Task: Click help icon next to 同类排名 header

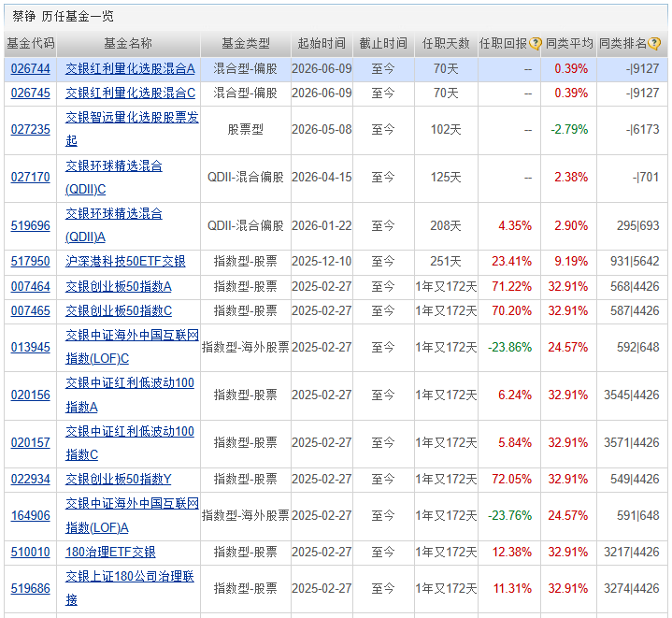Action: tap(654, 43)
